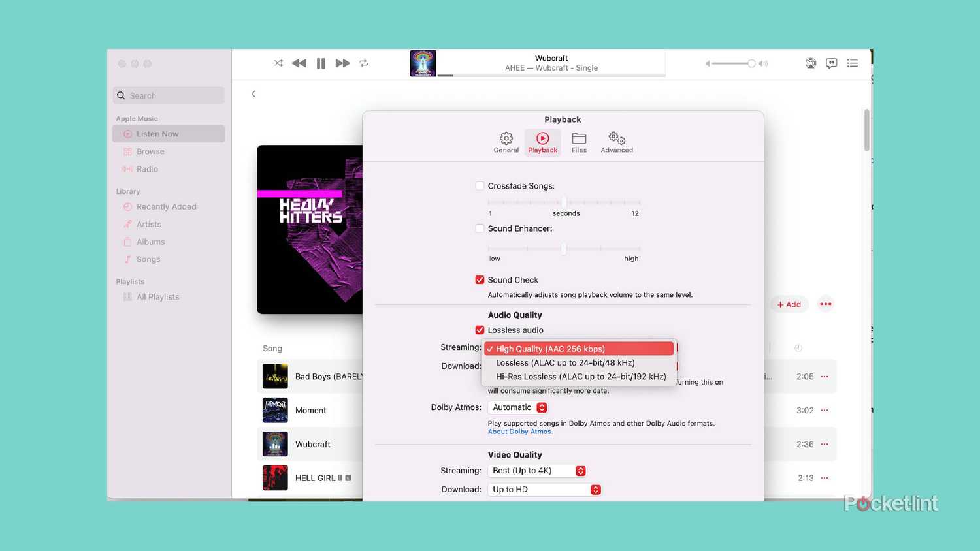This screenshot has width=980, height=551.
Task: Open the AirPlay streaming icon
Action: (x=811, y=63)
